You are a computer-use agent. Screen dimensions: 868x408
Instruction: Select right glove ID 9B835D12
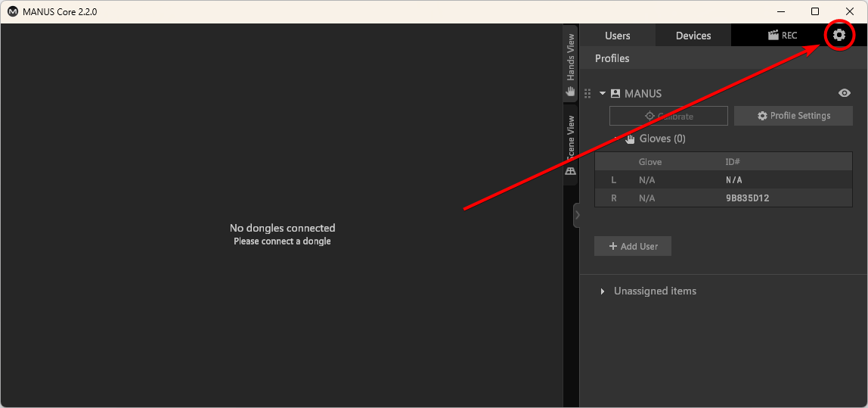pyautogui.click(x=747, y=198)
